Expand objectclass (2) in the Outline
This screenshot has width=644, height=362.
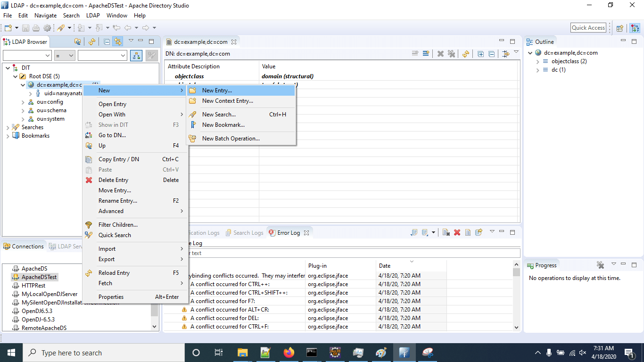538,61
